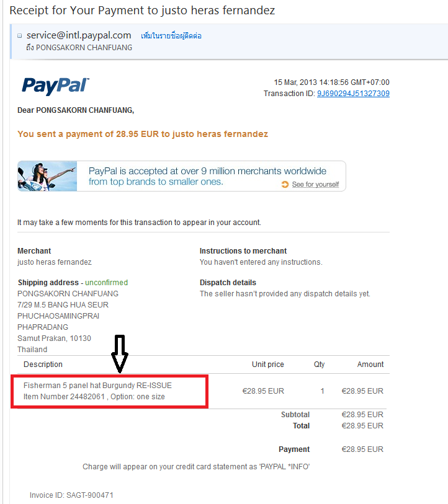The image size is (448, 504).
Task: Open the transaction ID 9J690294J51327309 link
Action: click(x=353, y=94)
